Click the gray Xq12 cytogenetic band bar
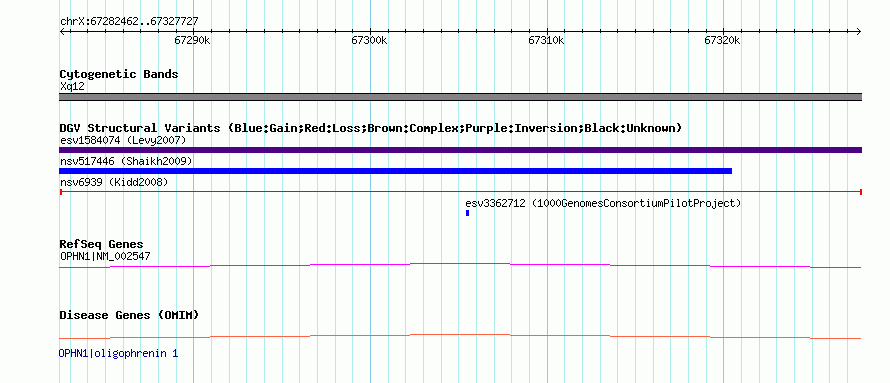Image resolution: width=890 pixels, height=383 pixels. 460,97
